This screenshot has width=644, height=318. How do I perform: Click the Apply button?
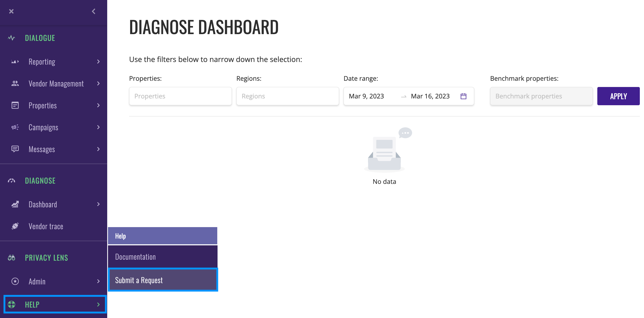[x=618, y=96]
